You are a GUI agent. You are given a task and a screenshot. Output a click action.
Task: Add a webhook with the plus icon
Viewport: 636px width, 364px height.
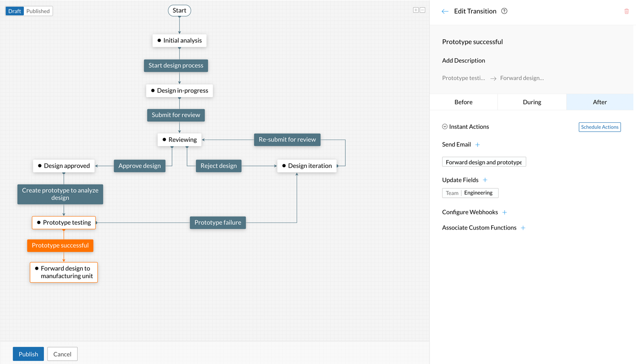505,212
